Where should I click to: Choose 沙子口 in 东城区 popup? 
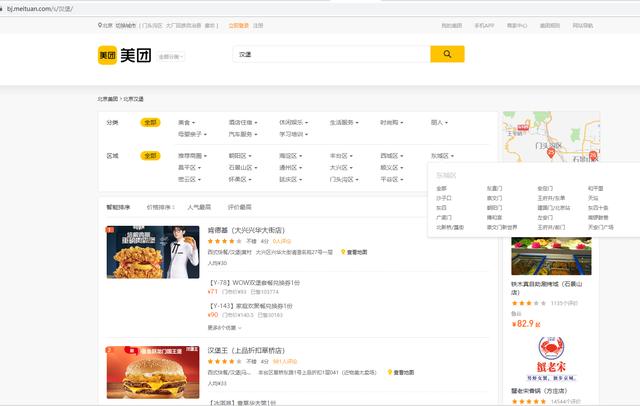[444, 198]
